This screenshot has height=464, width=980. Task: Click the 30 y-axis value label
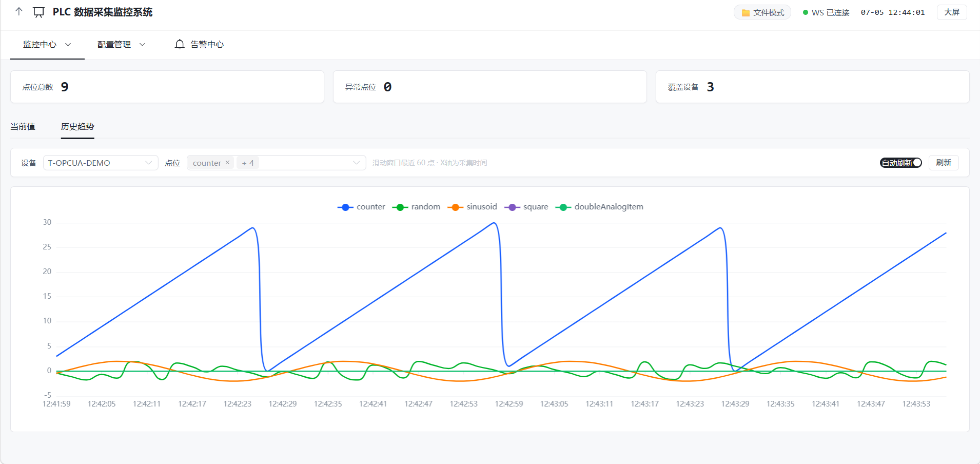pyautogui.click(x=47, y=222)
